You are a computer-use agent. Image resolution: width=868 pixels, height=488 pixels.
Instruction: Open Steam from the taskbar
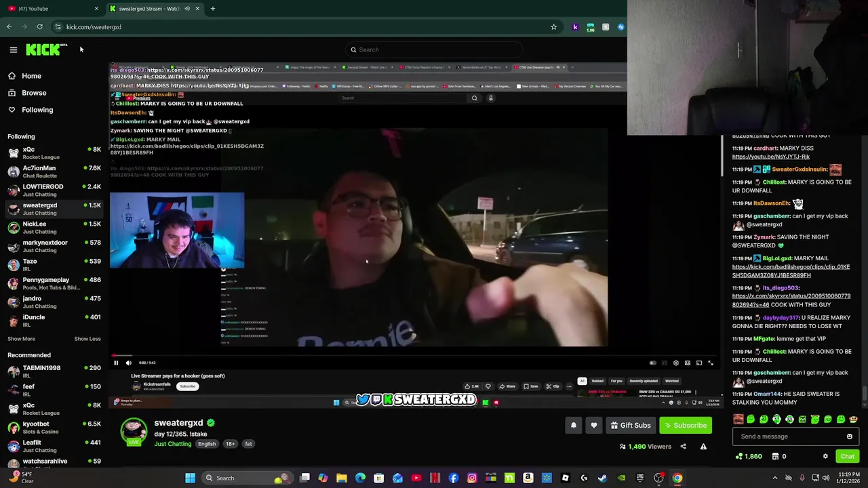pos(602,478)
